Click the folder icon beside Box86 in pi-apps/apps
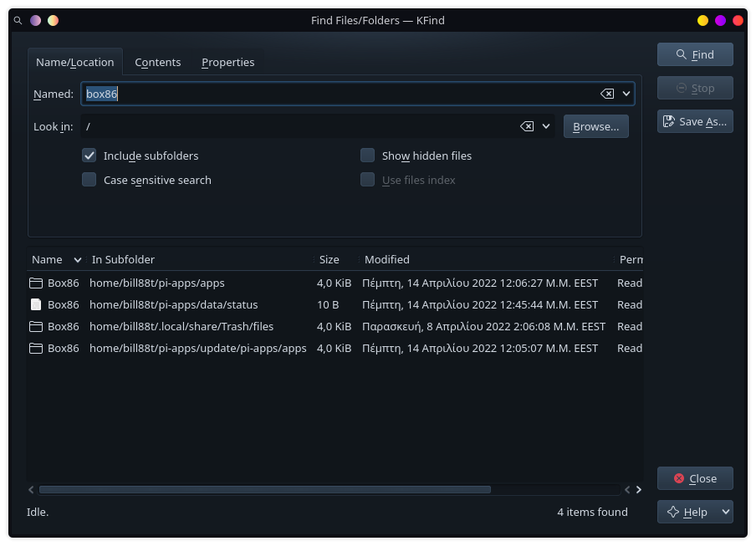 point(36,283)
